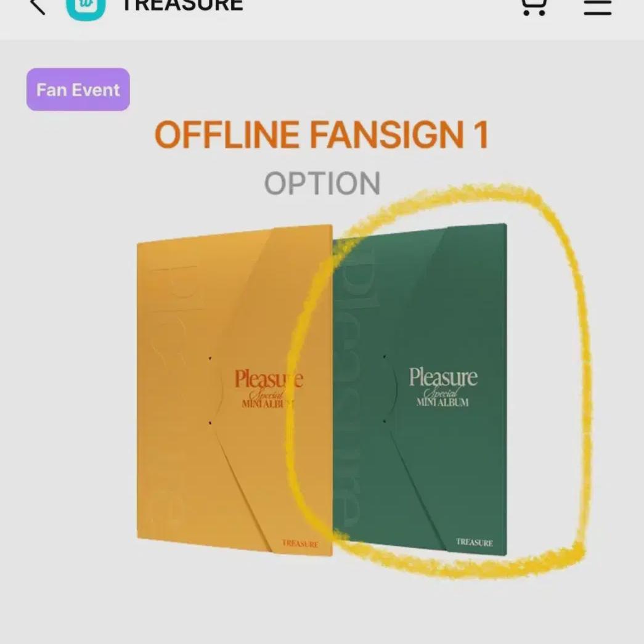The image size is (644, 644).
Task: Tap the TREASURE shop title
Action: [x=183, y=6]
